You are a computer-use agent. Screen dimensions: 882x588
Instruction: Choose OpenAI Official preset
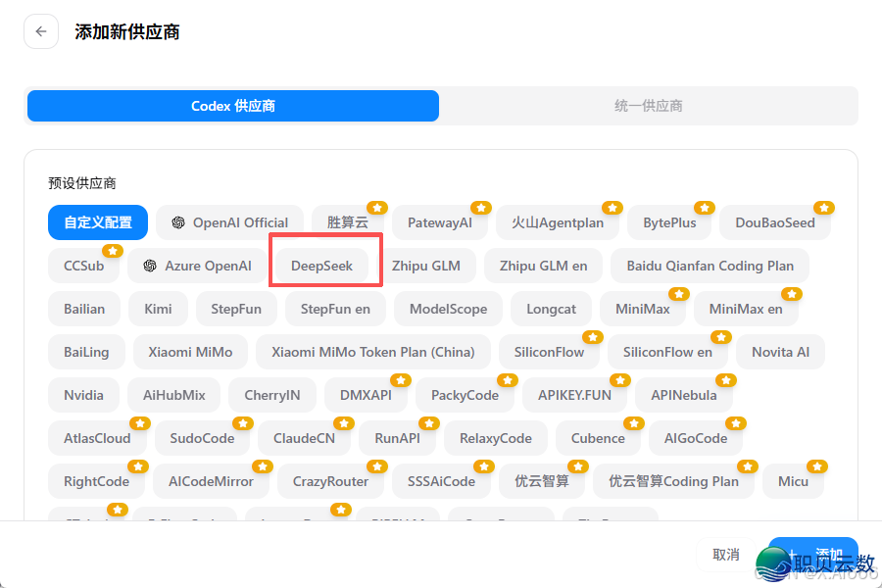coord(229,222)
